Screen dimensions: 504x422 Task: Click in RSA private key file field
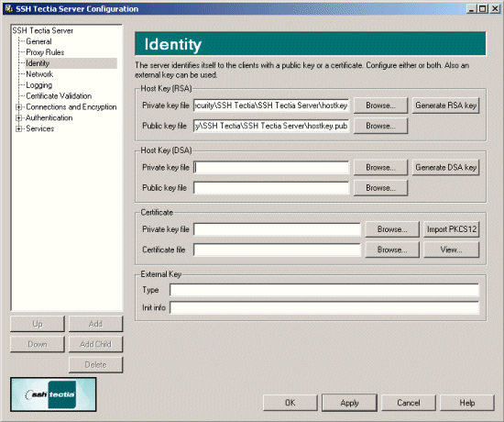pos(271,105)
